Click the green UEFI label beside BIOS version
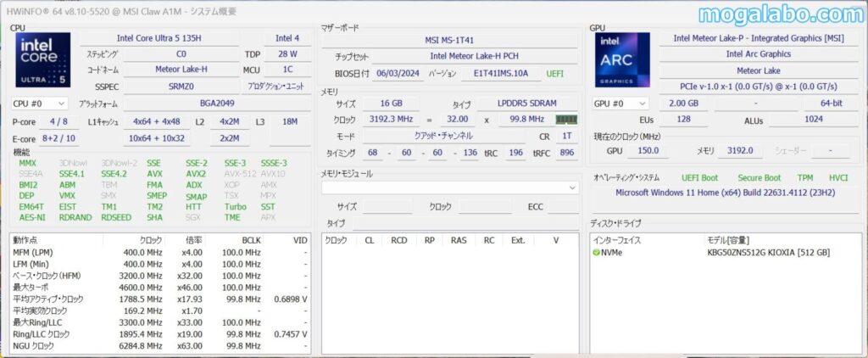Screen dimensions: 868x358 tap(554, 73)
